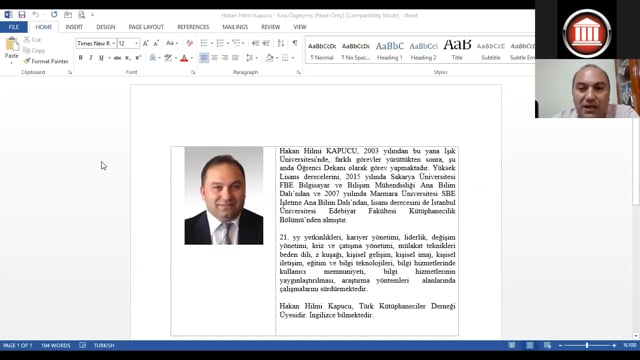The height and width of the screenshot is (360, 640).
Task: Switch to the INSERT tab
Action: (74, 27)
